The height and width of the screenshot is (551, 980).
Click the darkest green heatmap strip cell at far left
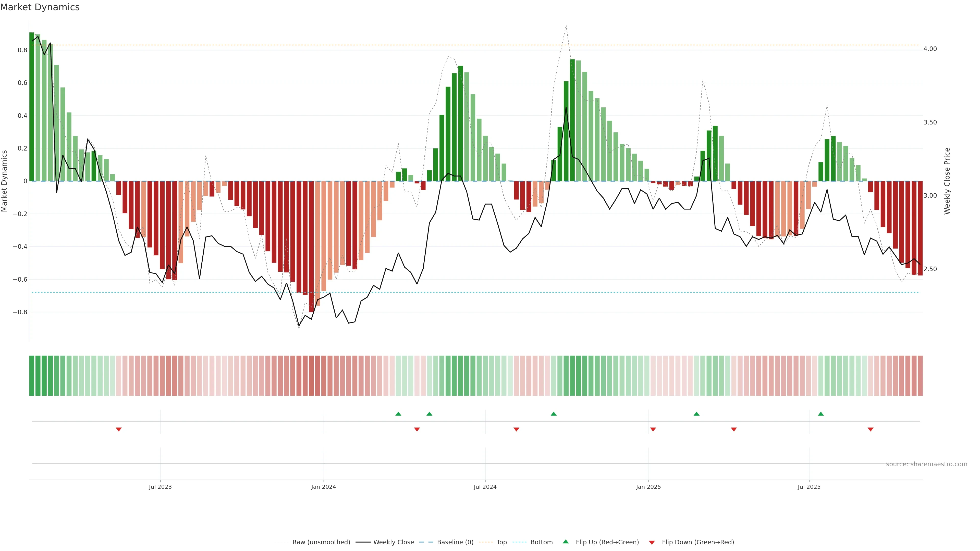click(x=32, y=376)
